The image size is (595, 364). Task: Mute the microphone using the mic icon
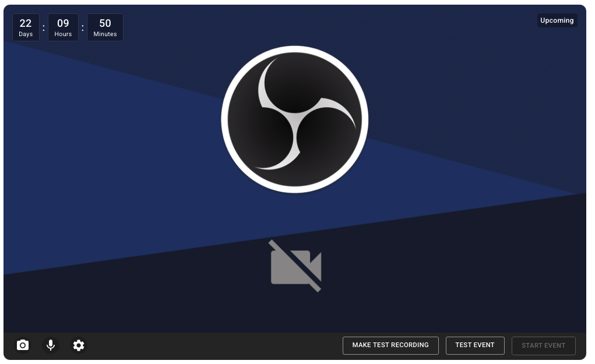(51, 345)
